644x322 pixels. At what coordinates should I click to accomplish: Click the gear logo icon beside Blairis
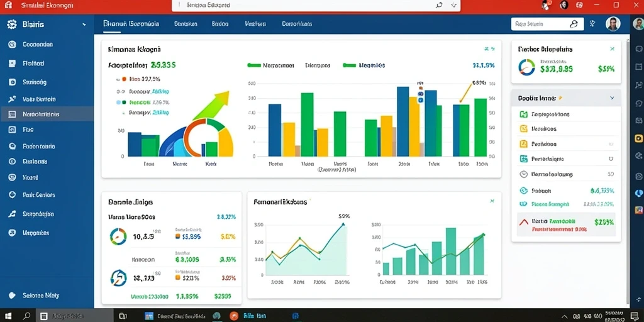coord(12,25)
